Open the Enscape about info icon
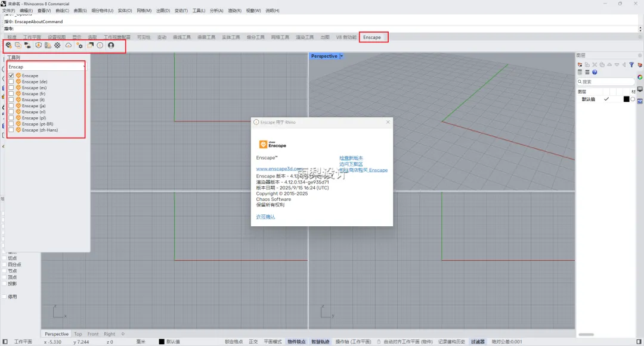The width and height of the screenshot is (644, 346). [100, 45]
